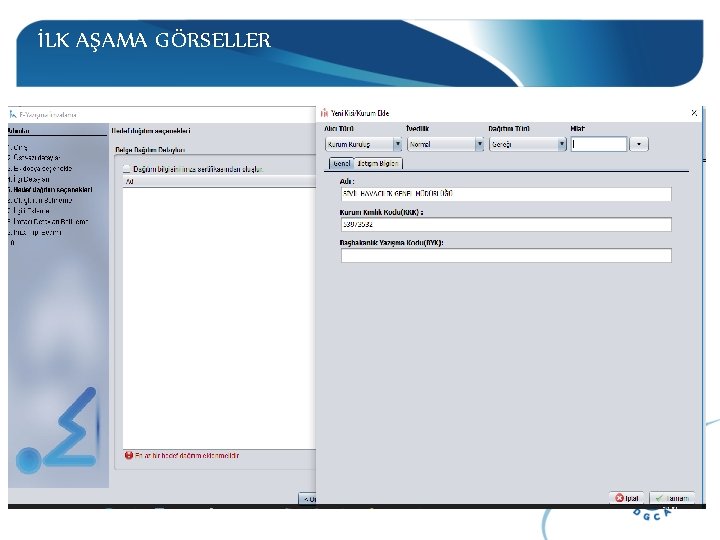Click the Ad column header in distribution table

pyautogui.click(x=219, y=182)
